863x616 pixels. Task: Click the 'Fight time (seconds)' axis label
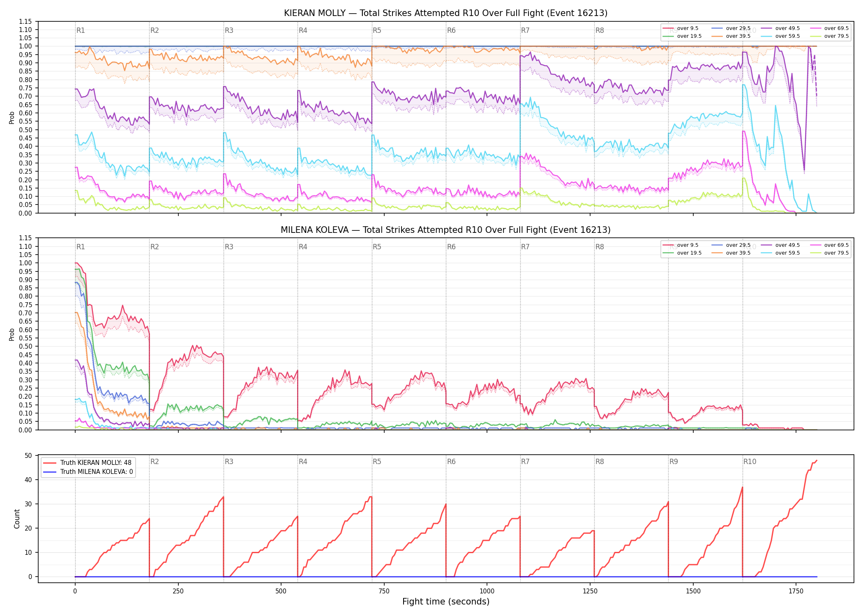pyautogui.click(x=446, y=602)
